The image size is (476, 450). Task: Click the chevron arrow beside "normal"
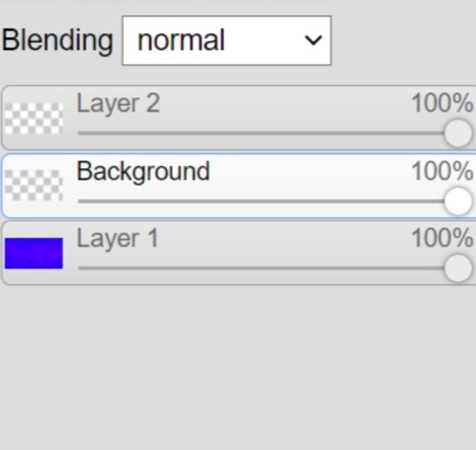point(313,41)
